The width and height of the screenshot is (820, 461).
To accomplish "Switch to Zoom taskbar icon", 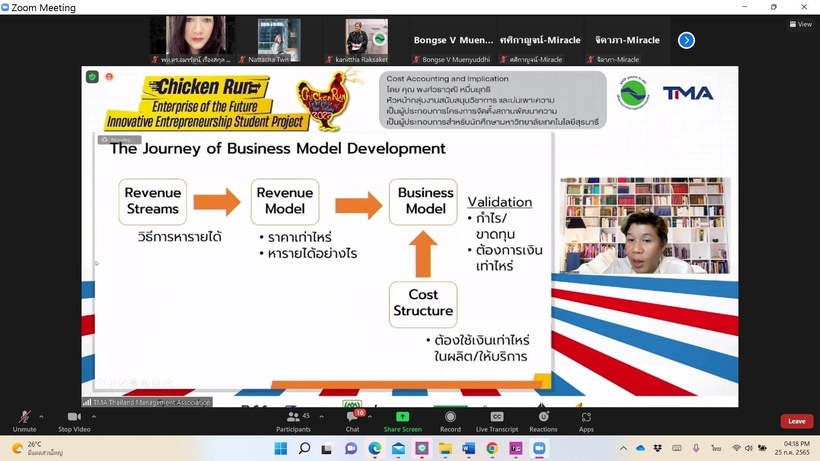I will coord(539,448).
